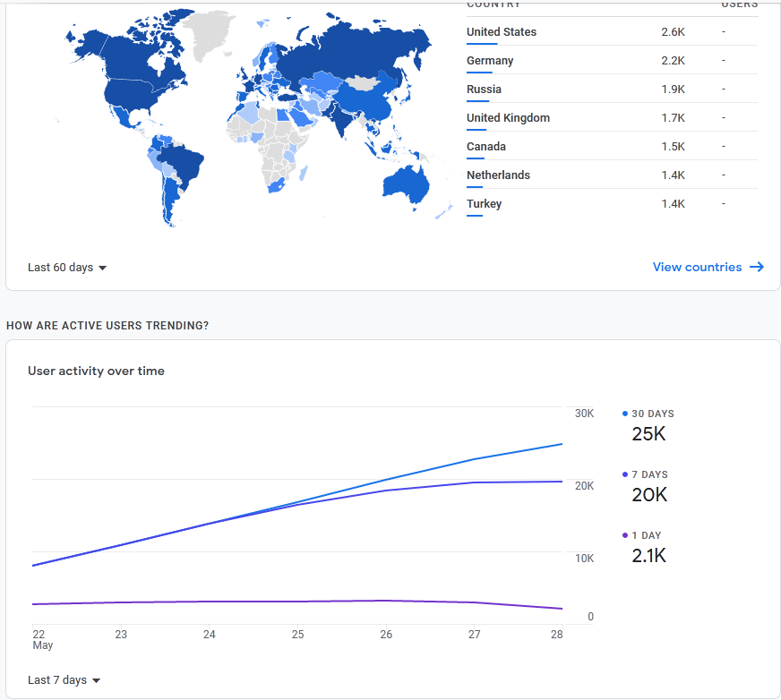Viewport: 781px width, 700px height.
Task: Click the United States country row
Action: click(500, 31)
